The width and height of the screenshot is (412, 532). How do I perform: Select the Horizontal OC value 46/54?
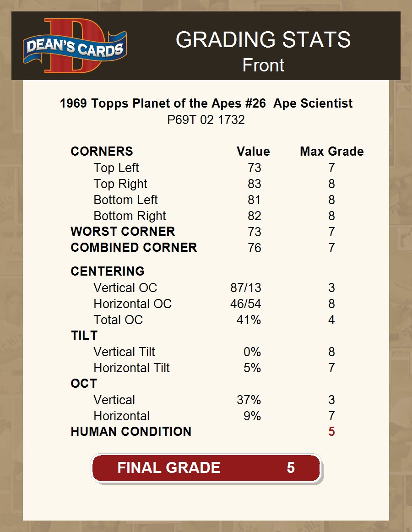click(246, 304)
